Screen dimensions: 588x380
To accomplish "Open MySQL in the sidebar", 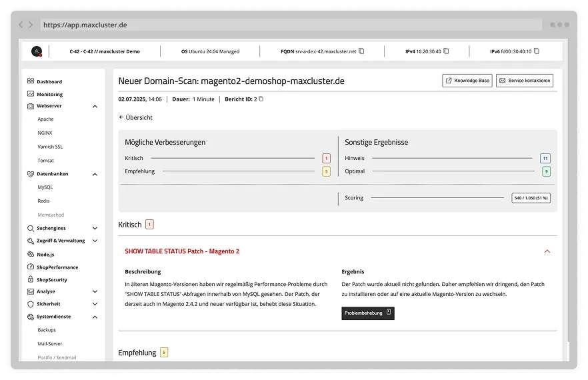I will 45,187.
